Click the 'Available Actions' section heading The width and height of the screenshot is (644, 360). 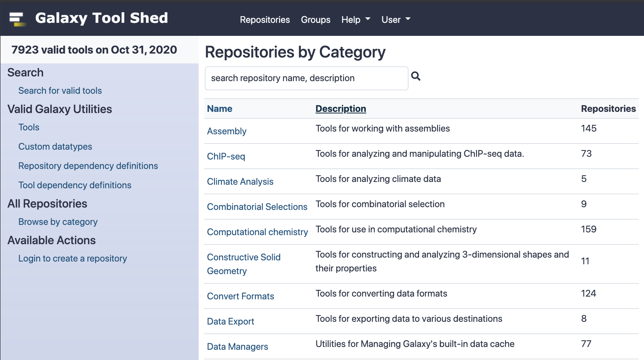(52, 240)
